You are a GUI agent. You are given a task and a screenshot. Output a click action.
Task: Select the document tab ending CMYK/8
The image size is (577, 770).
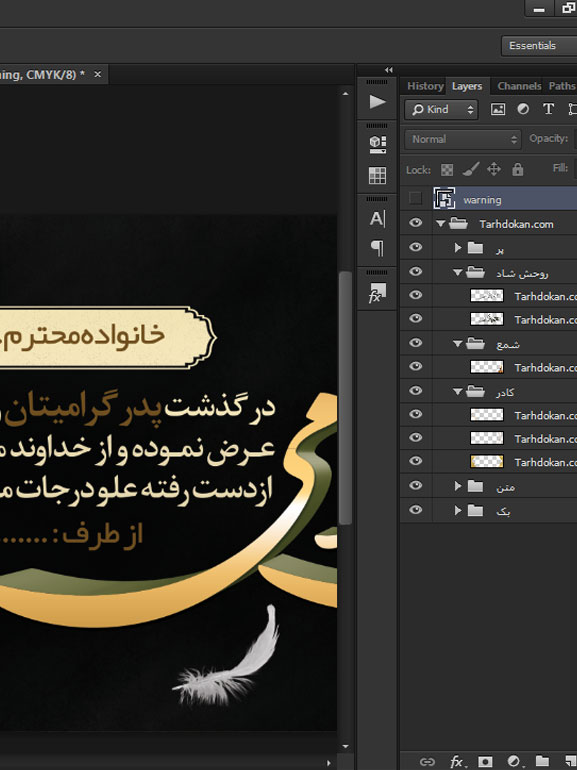[x=42, y=75]
